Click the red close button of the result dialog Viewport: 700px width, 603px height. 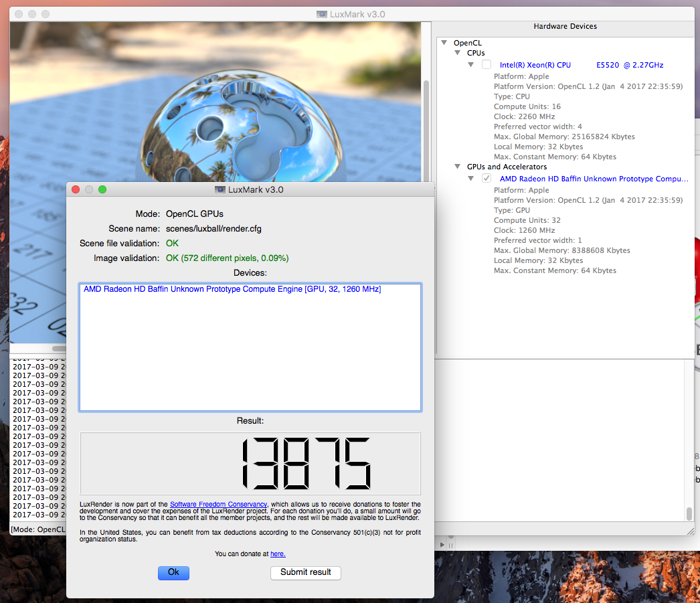[76, 189]
